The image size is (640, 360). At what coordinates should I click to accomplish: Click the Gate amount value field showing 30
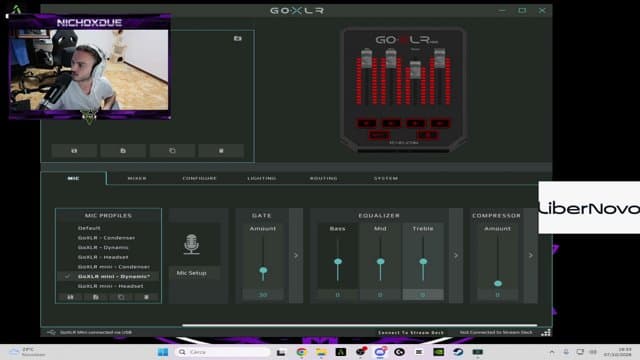(x=263, y=294)
